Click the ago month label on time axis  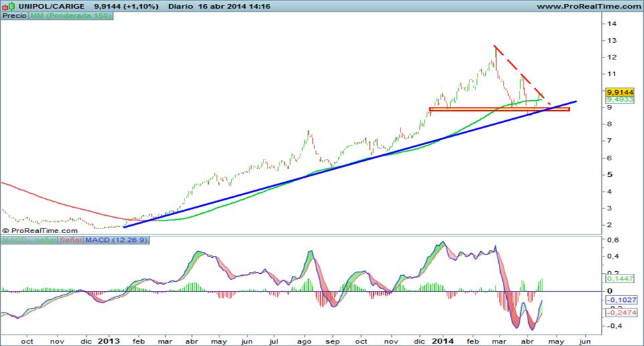[x=304, y=341]
